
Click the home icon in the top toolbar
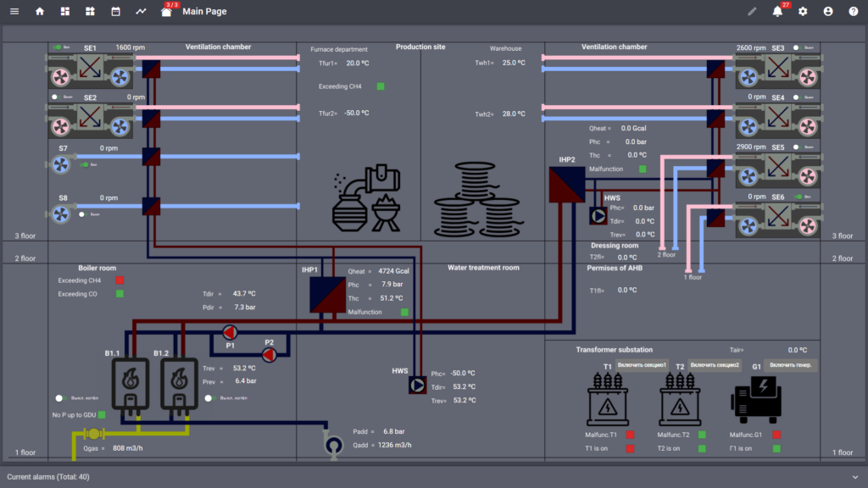click(x=39, y=11)
